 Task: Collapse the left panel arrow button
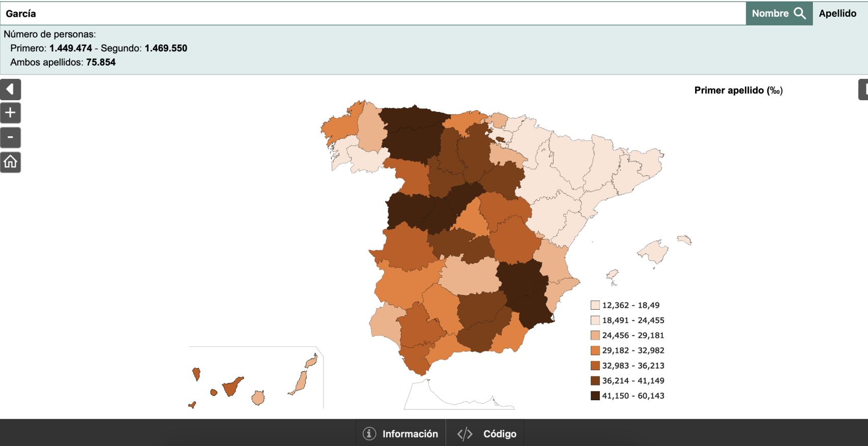tap(10, 90)
